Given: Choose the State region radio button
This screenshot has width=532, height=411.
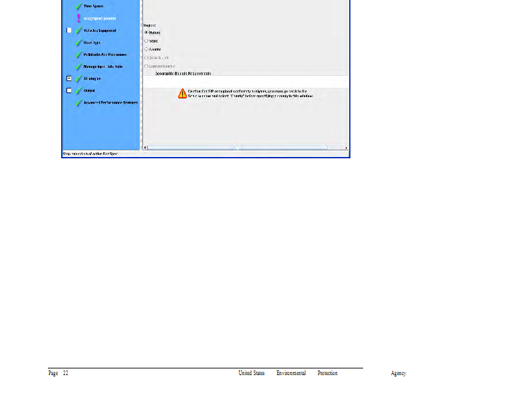Looking at the screenshot, I should (146, 41).
